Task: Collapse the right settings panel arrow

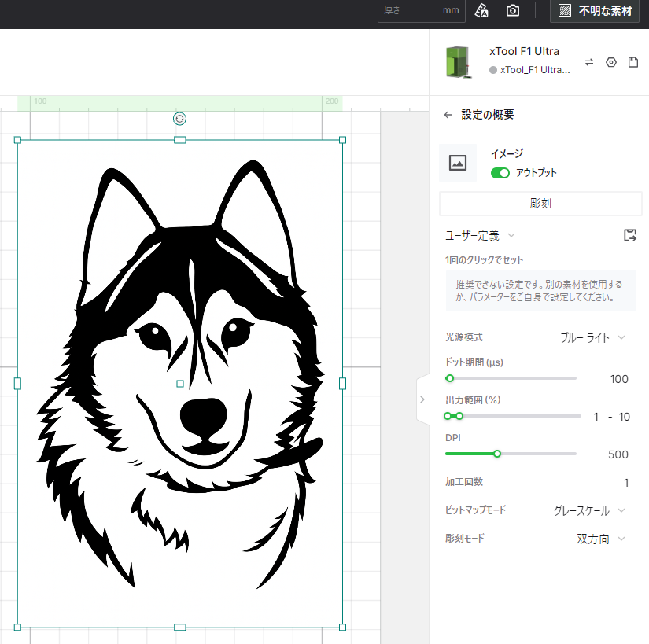Action: 422,399
